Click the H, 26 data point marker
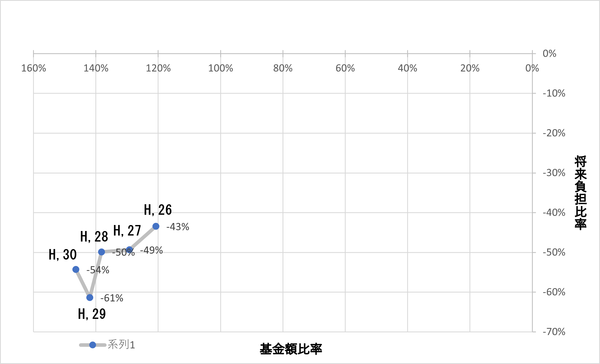 coord(156,226)
